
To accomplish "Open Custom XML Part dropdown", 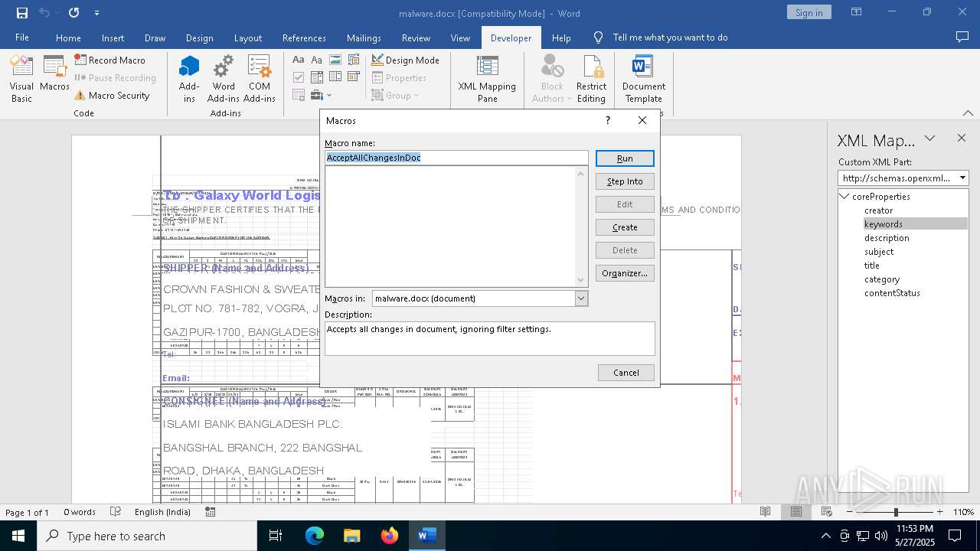I will (x=962, y=178).
